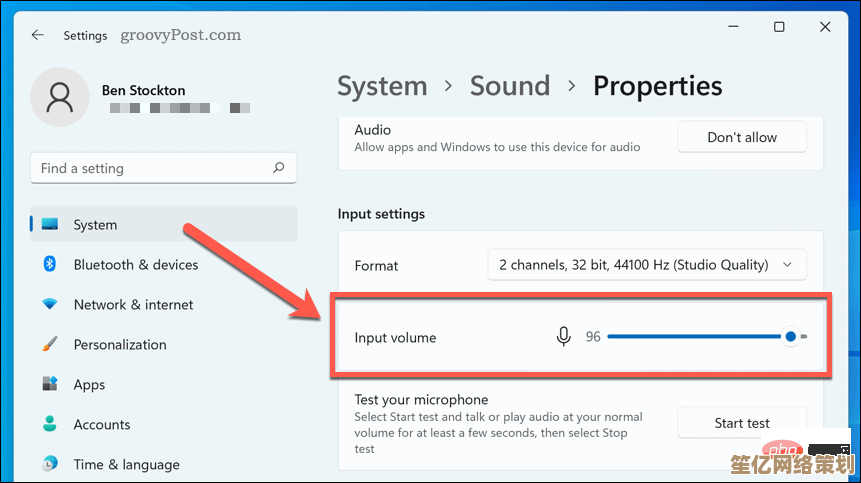Viewport: 861px width, 483px height.
Task: Click the Find a setting search box
Action: pyautogui.click(x=150, y=168)
